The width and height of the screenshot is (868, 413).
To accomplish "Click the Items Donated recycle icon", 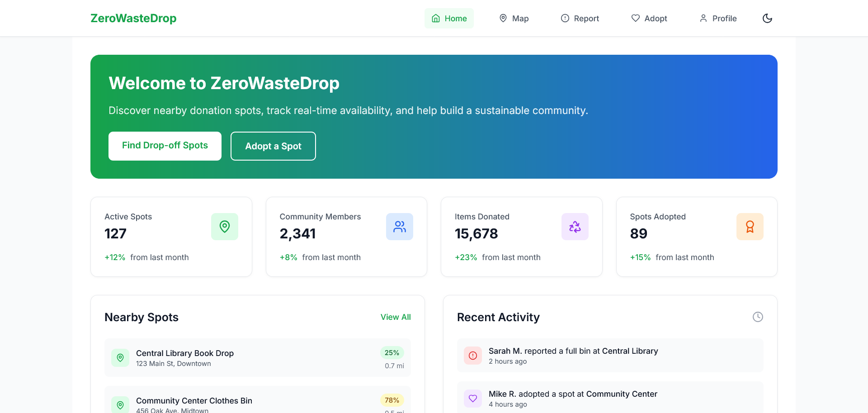I will click(x=575, y=227).
